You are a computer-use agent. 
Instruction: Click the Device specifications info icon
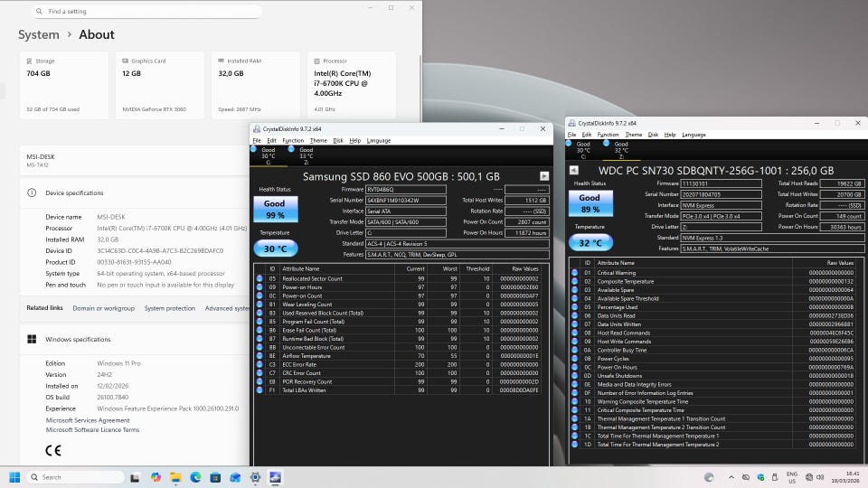pos(32,192)
